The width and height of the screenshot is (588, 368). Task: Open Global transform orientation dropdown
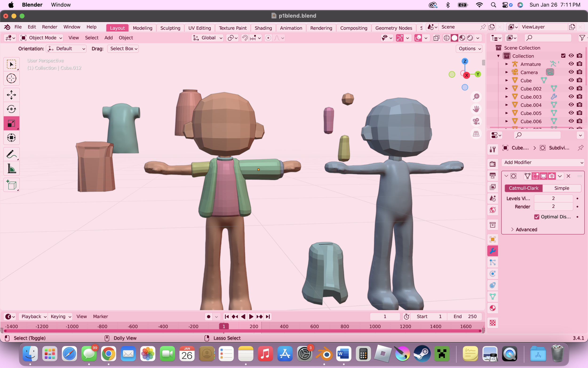tap(207, 38)
